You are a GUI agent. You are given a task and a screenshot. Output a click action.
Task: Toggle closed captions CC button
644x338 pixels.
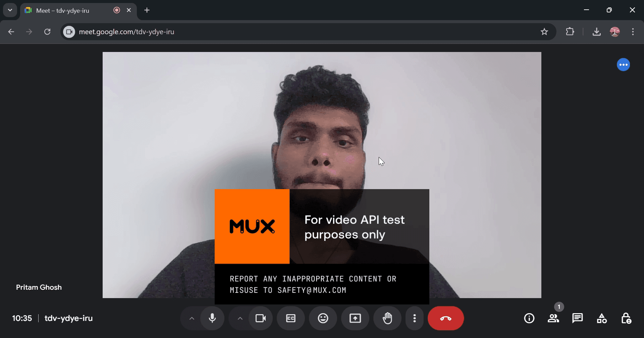pyautogui.click(x=291, y=318)
